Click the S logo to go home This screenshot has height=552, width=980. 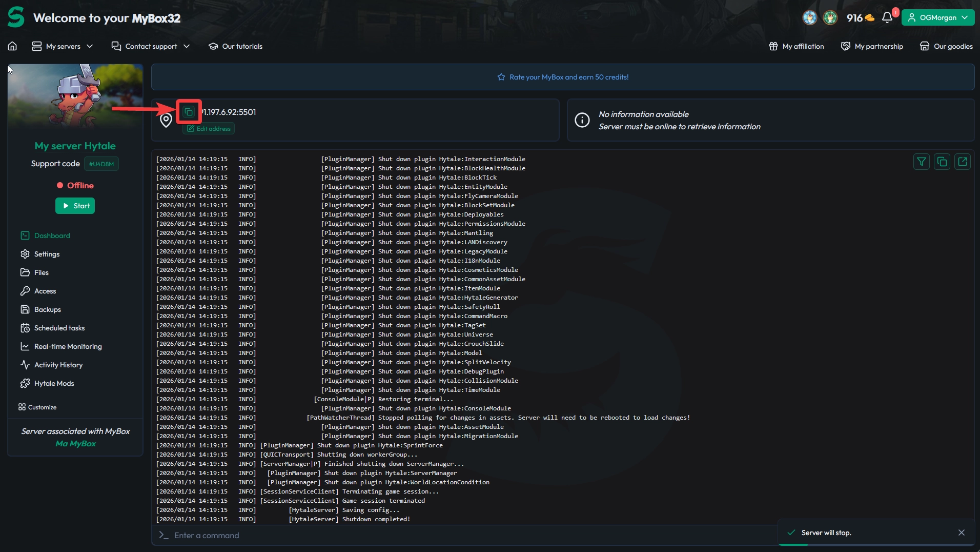click(15, 16)
